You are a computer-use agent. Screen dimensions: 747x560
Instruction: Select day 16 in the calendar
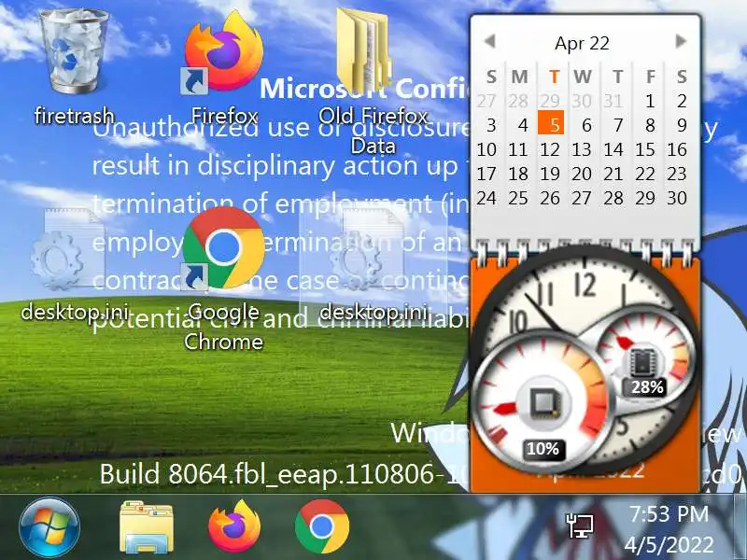(x=677, y=149)
